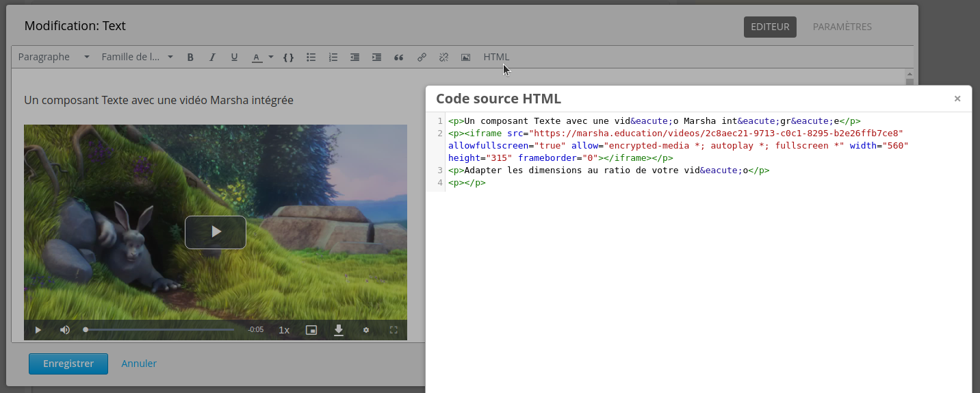Click the video remaining time -0:05
The width and height of the screenshot is (980, 393).
point(256,330)
